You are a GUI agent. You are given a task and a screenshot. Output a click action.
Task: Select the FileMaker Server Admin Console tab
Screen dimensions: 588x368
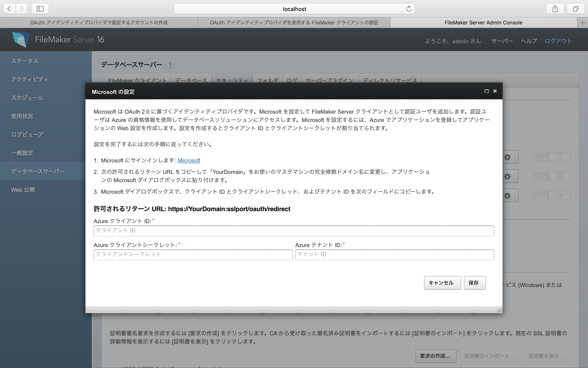[x=483, y=23]
